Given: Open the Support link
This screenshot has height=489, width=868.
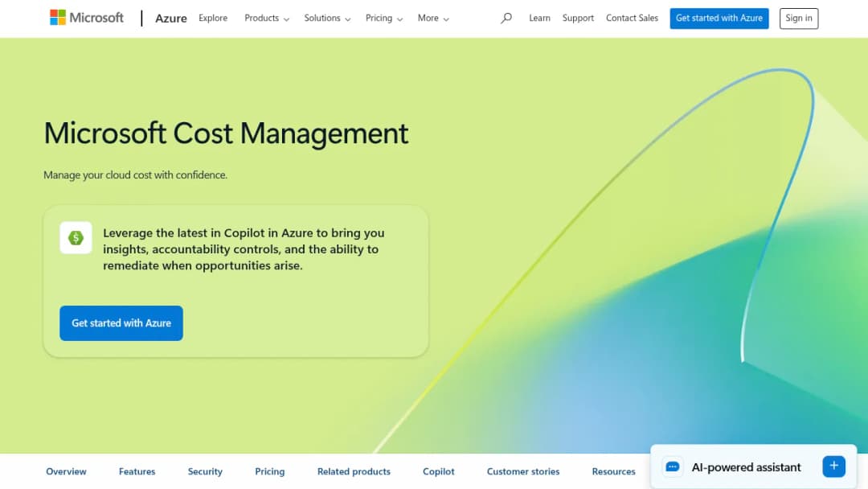Looking at the screenshot, I should (x=578, y=18).
